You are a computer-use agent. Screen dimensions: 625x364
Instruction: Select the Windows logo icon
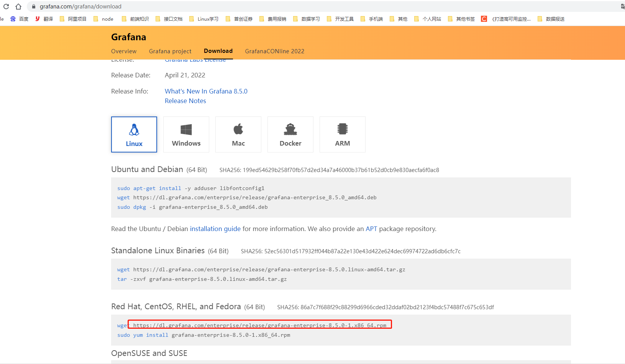(186, 130)
